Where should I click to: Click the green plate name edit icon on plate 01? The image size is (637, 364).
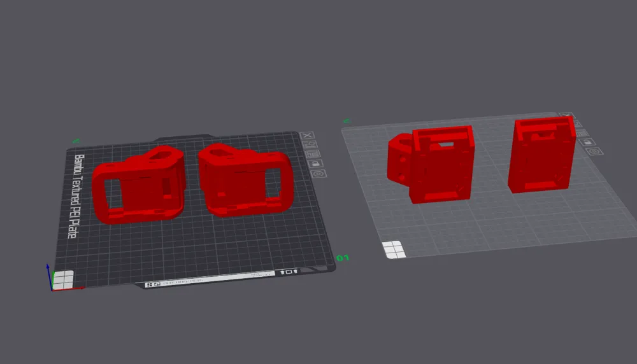(x=76, y=141)
